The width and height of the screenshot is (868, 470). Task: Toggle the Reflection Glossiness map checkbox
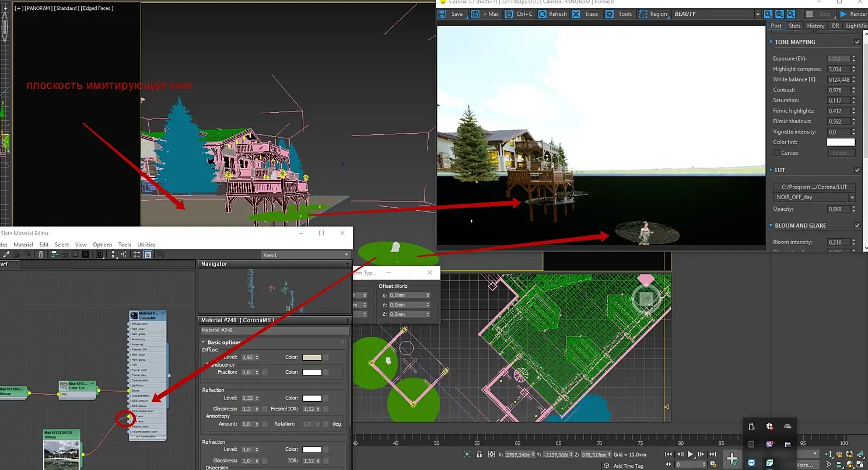[x=264, y=409]
